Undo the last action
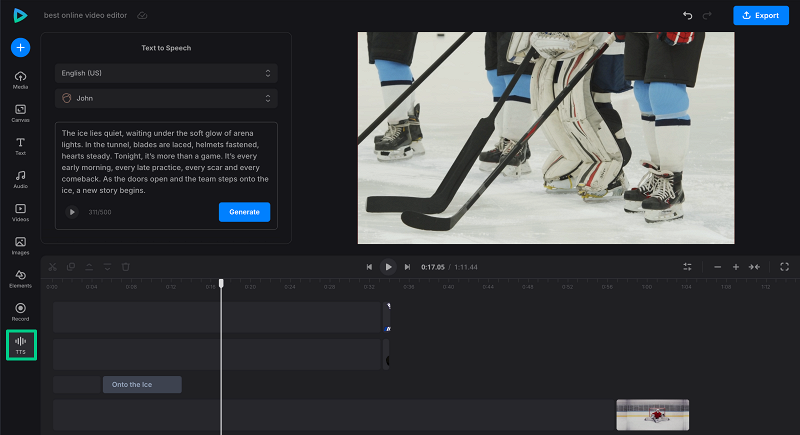 coord(687,15)
